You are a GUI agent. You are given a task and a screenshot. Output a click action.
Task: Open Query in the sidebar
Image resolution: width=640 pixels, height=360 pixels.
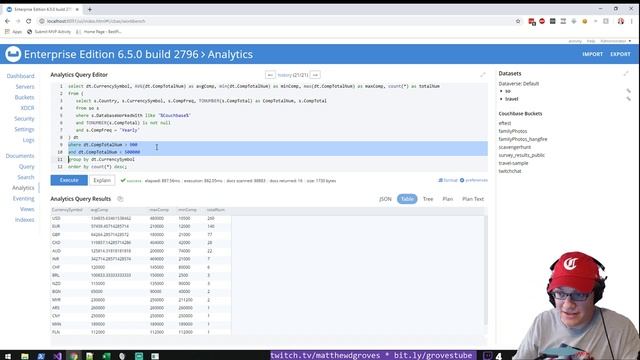pyautogui.click(x=27, y=167)
